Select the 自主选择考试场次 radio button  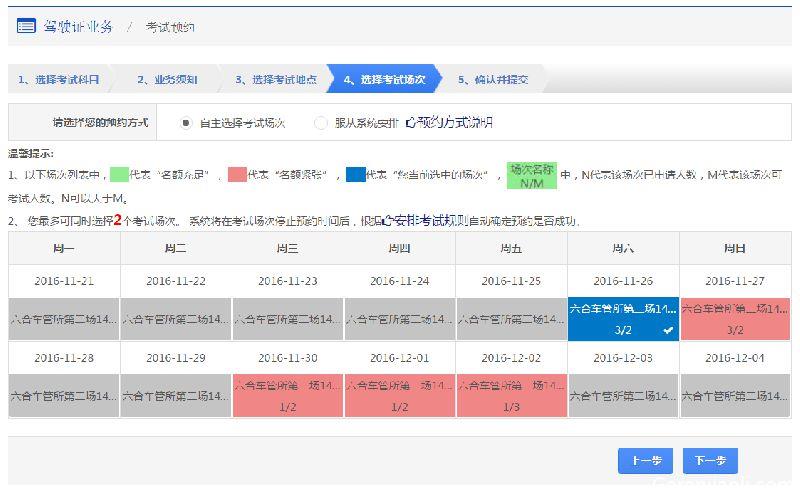(x=186, y=123)
